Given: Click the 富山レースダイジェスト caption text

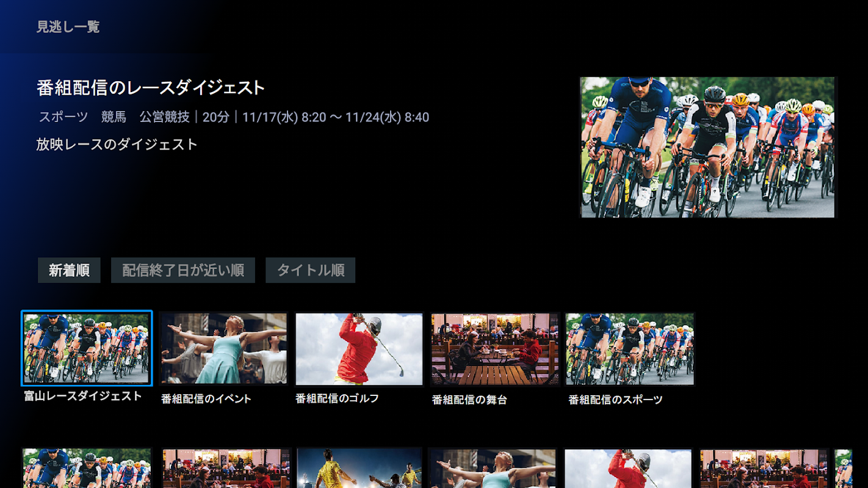Looking at the screenshot, I should 83,396.
